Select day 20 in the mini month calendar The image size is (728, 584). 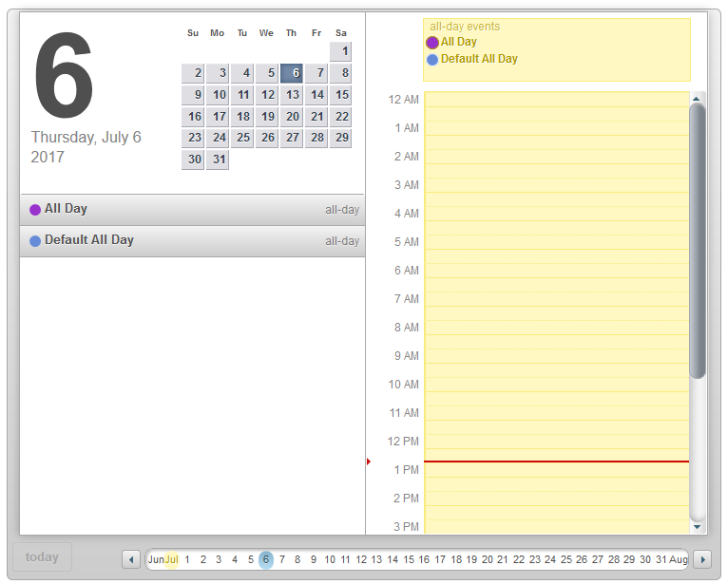pos(292,117)
